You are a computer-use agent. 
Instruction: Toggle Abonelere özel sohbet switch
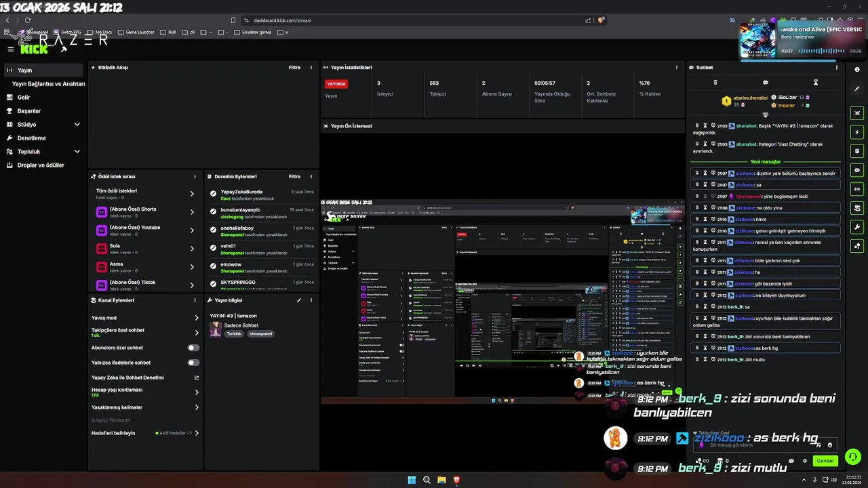click(193, 348)
